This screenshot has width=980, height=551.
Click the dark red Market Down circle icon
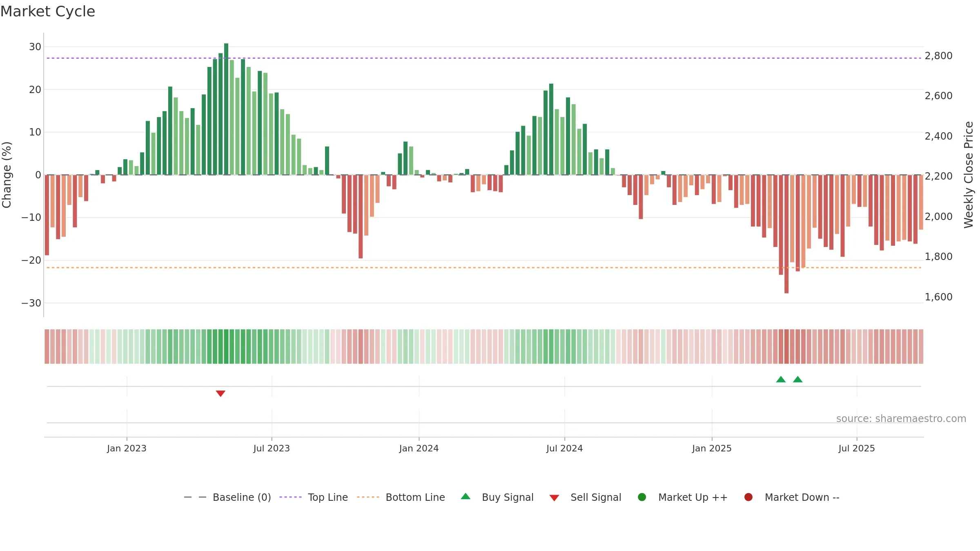tap(748, 497)
